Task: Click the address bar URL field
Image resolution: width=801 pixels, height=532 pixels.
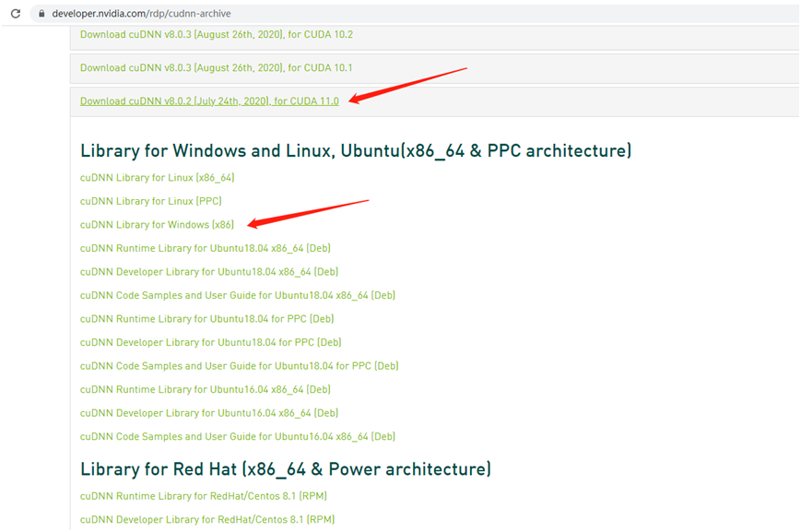Action: tap(415, 14)
